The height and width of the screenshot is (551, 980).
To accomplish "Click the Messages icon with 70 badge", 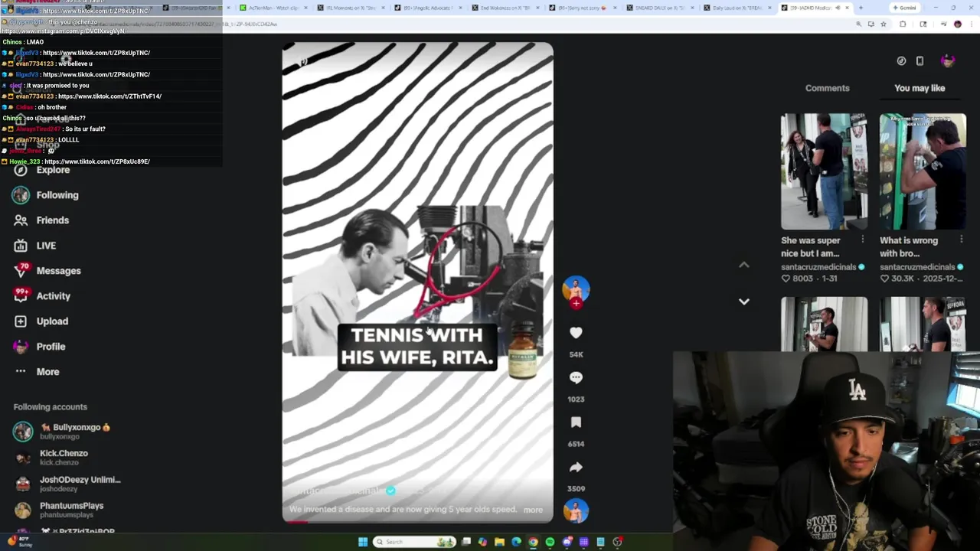I will coord(21,271).
